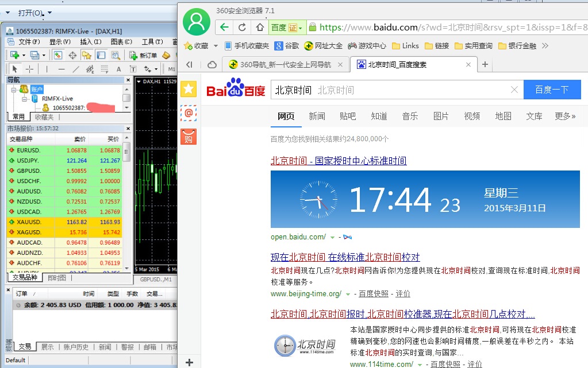Select the crosshair tool
Image resolution: width=588 pixels, height=368 pixels.
[x=29, y=69]
